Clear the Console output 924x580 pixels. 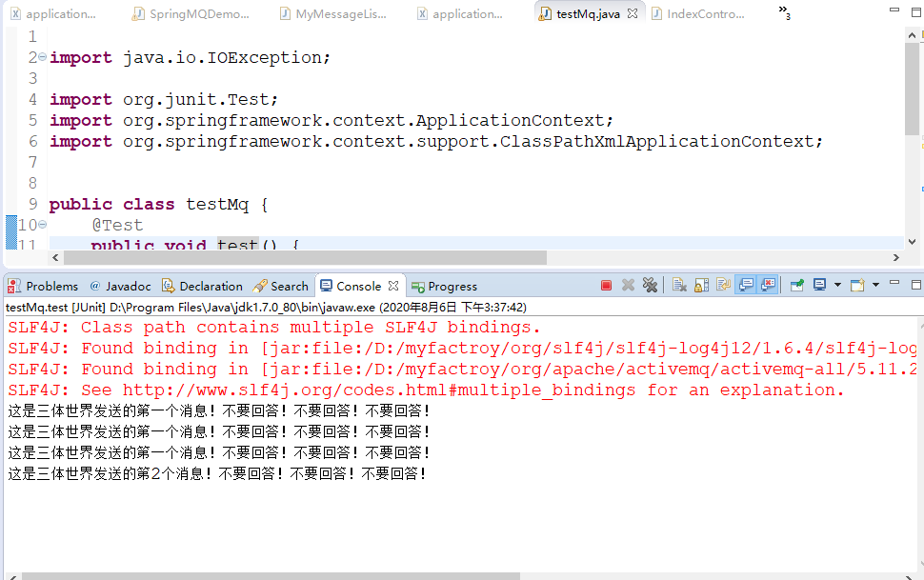coord(680,285)
